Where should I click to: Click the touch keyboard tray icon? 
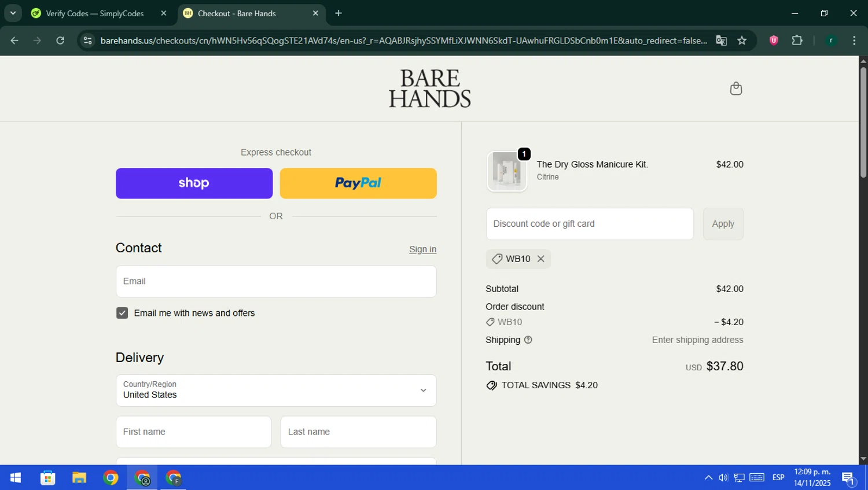point(757,478)
